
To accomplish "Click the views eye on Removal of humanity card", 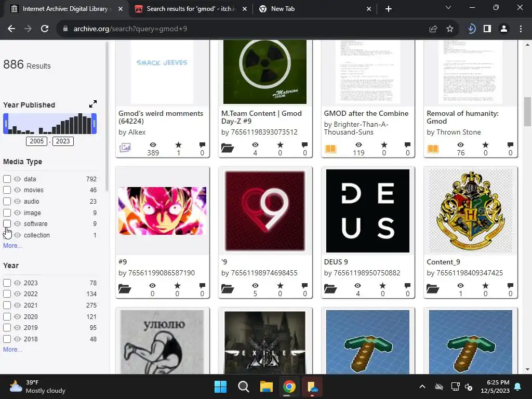I will [x=460, y=145].
